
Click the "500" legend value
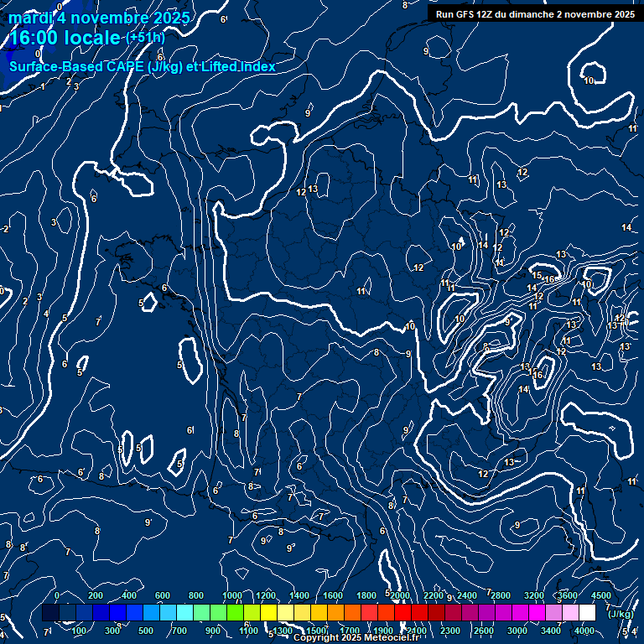(x=145, y=631)
